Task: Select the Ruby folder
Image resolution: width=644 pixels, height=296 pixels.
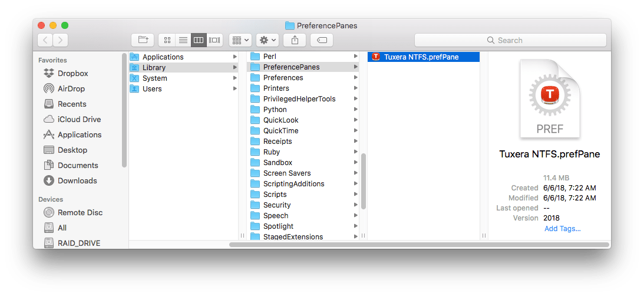Action: pos(303,152)
